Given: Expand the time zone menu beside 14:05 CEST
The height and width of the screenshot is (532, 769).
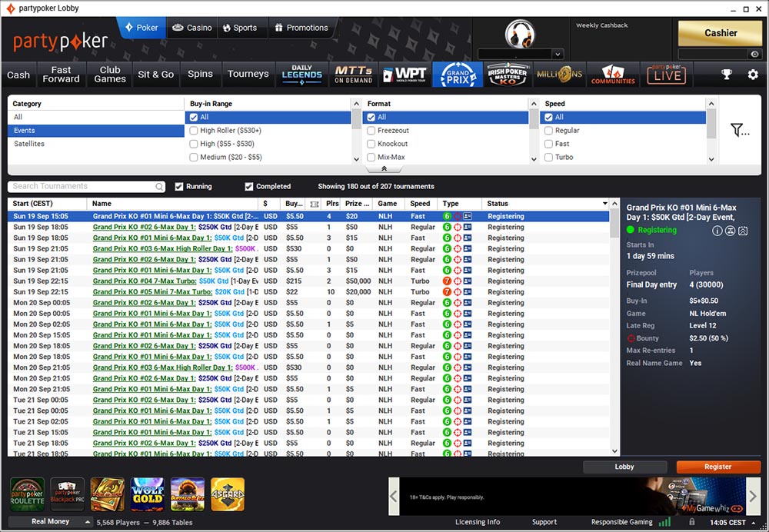Looking at the screenshot, I should (x=754, y=523).
